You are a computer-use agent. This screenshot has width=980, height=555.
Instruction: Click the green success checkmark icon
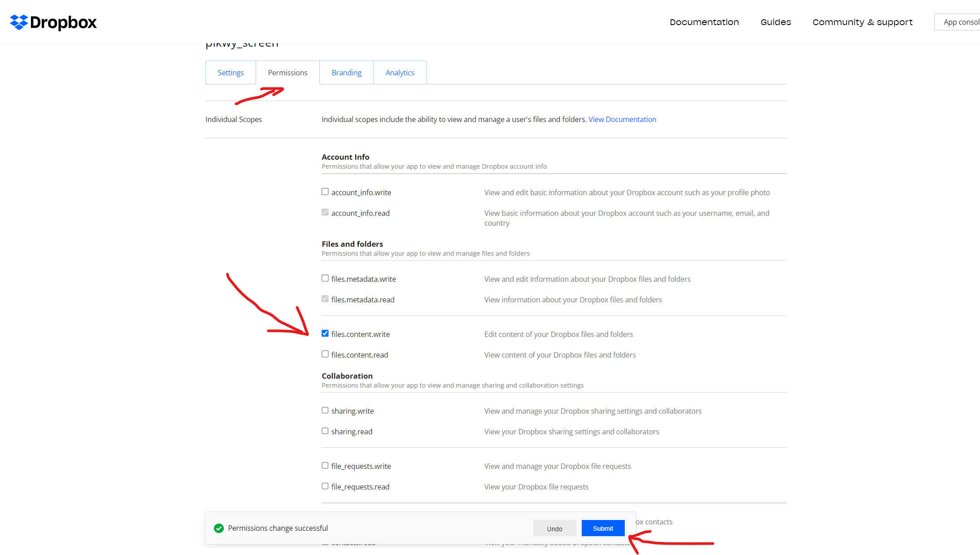tap(219, 528)
